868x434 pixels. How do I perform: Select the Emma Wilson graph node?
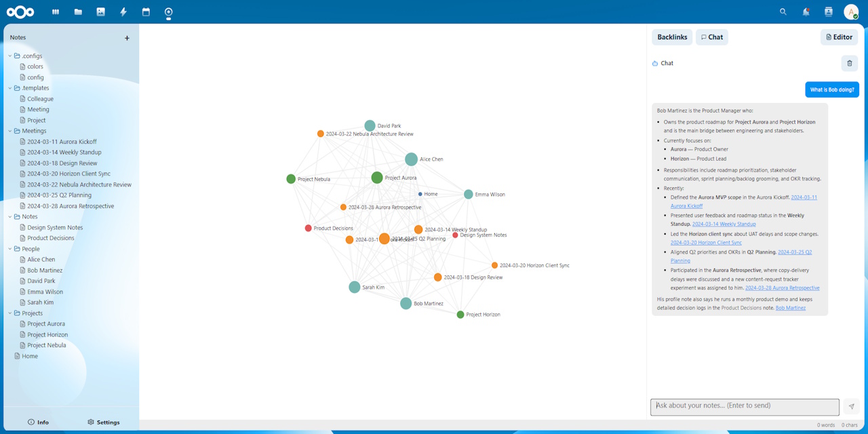pos(469,195)
